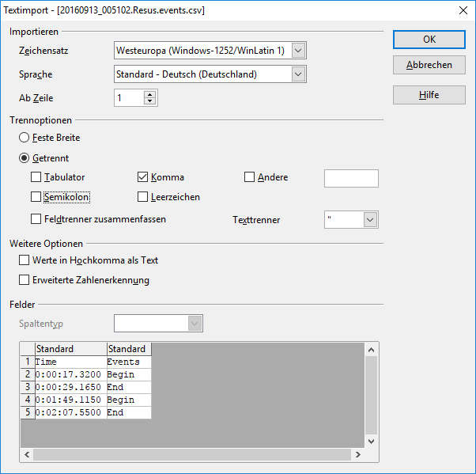Screen dimensions: 476x474
Task: Uncheck the Komma separator checkbox
Action: 143,177
